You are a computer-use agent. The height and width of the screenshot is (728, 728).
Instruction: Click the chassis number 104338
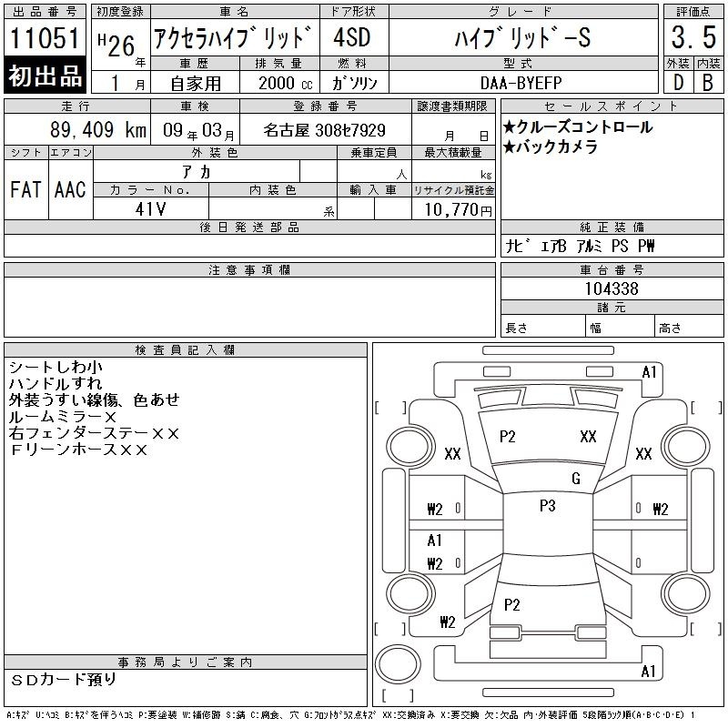coord(611,288)
